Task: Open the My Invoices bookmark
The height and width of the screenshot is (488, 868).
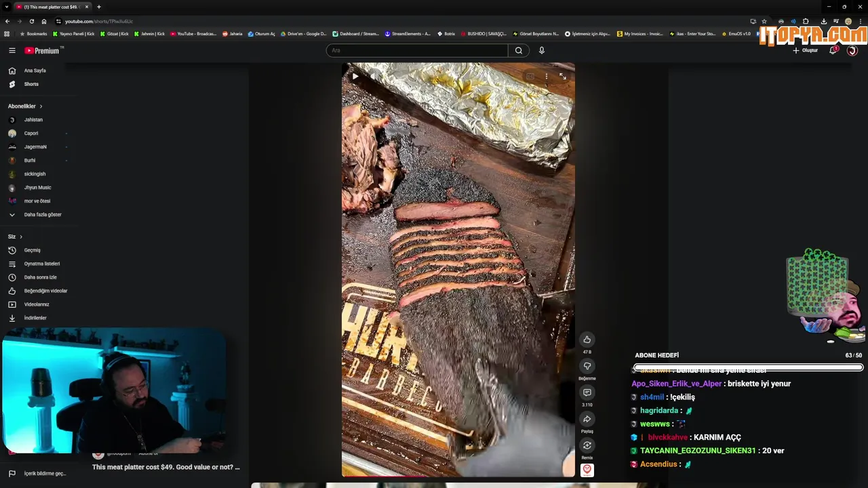Action: point(640,34)
